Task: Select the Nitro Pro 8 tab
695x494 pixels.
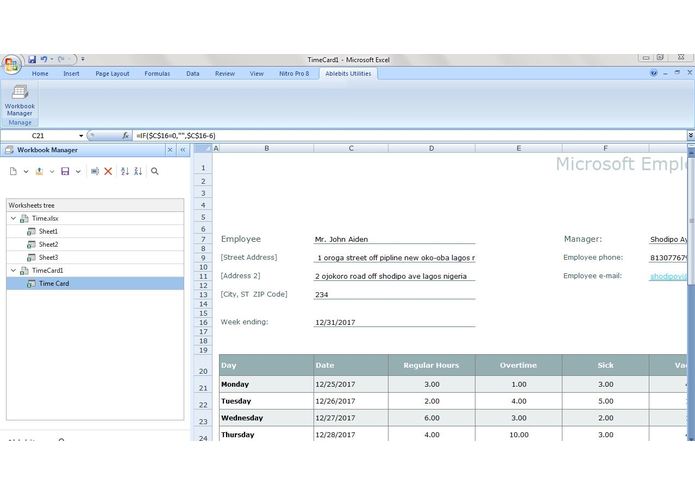Action: tap(294, 74)
